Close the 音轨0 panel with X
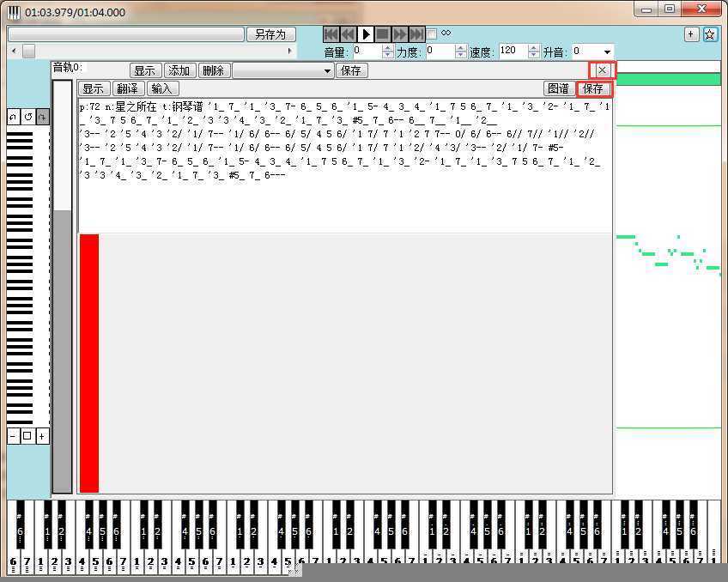The width and height of the screenshot is (728, 582). point(602,70)
